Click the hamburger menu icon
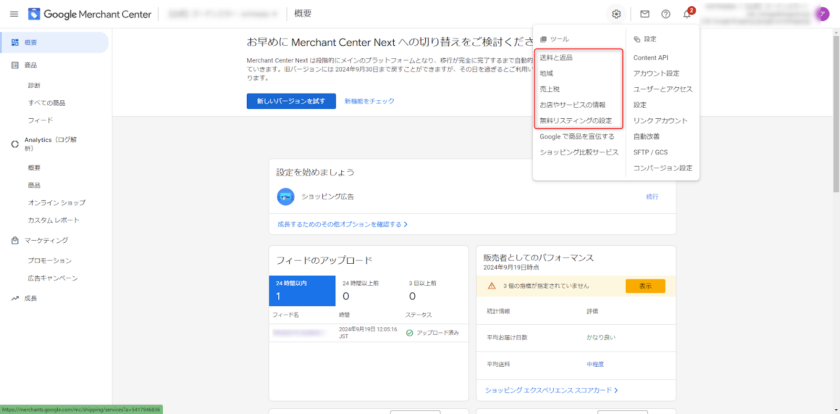This screenshot has height=414, width=840. (13, 14)
